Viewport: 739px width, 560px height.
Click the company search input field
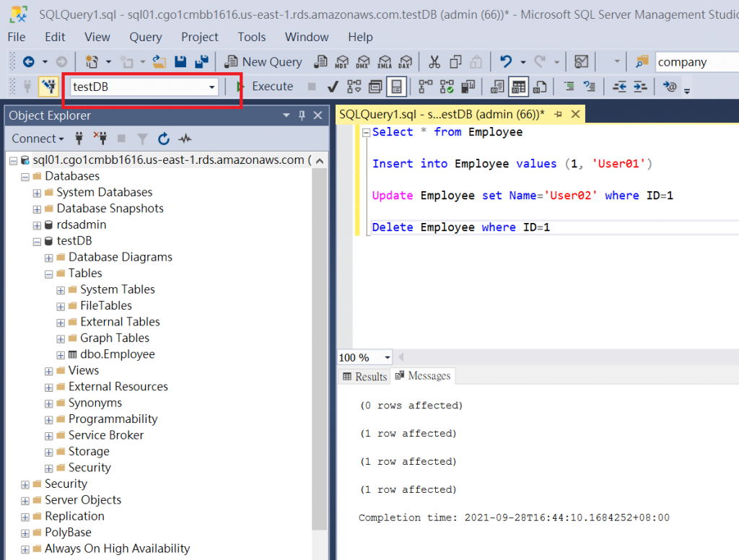696,62
